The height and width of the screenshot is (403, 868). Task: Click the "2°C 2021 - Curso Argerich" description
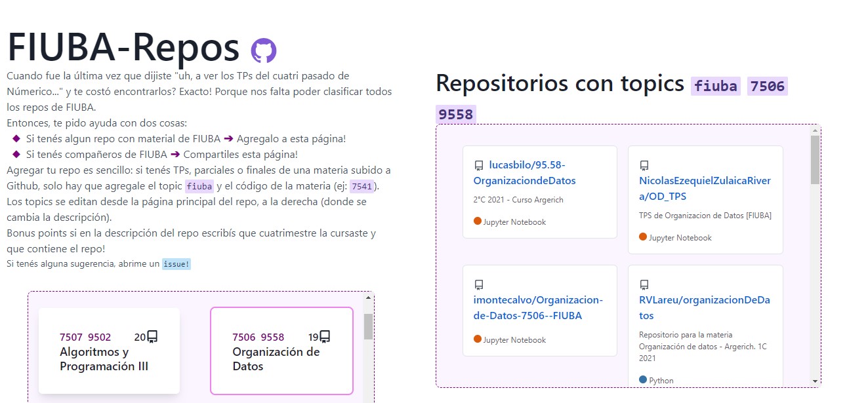click(518, 200)
